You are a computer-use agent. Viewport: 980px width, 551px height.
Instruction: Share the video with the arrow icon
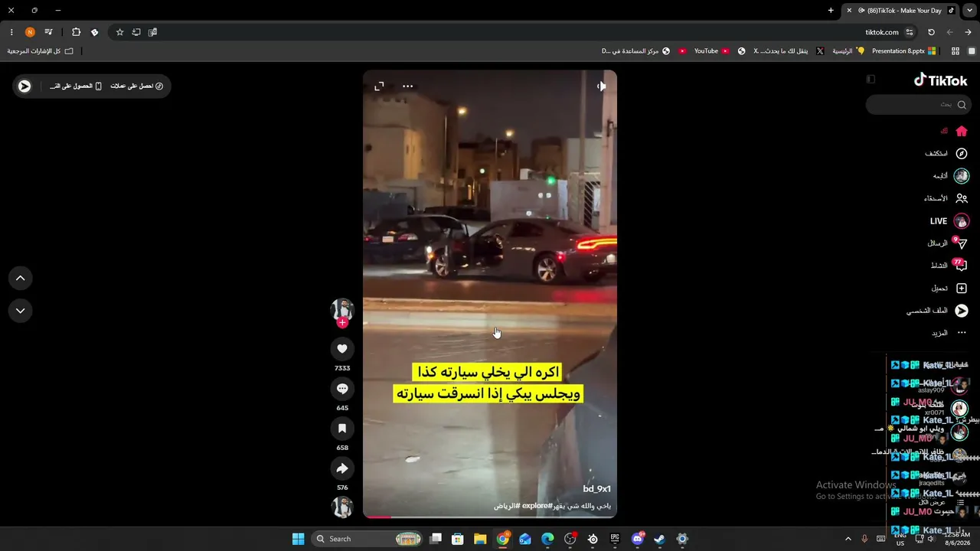tap(342, 468)
